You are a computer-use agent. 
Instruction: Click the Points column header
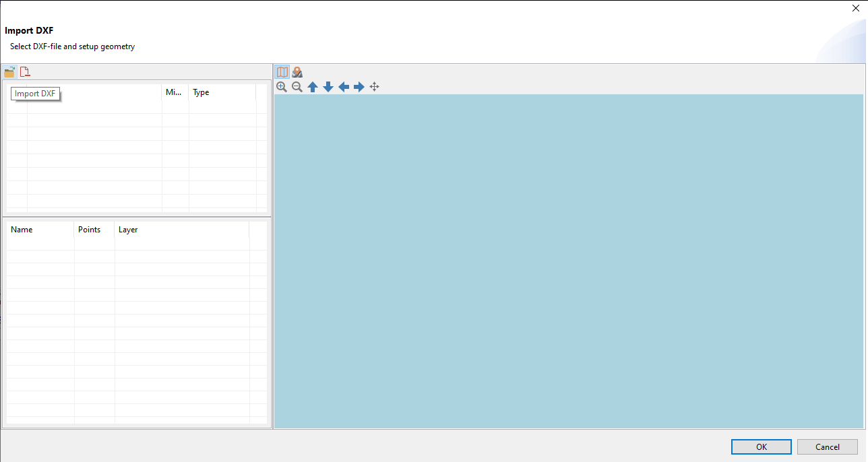pos(94,230)
